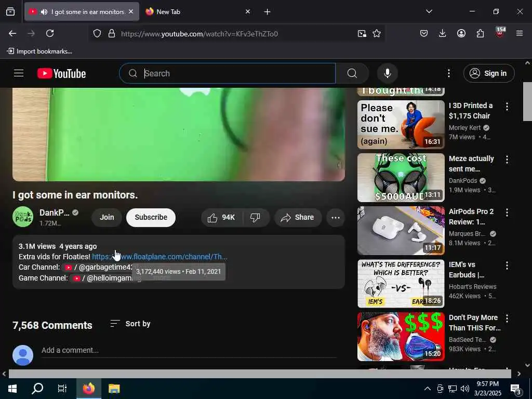Show site security padlock info
532x399 pixels.
pyautogui.click(x=112, y=33)
